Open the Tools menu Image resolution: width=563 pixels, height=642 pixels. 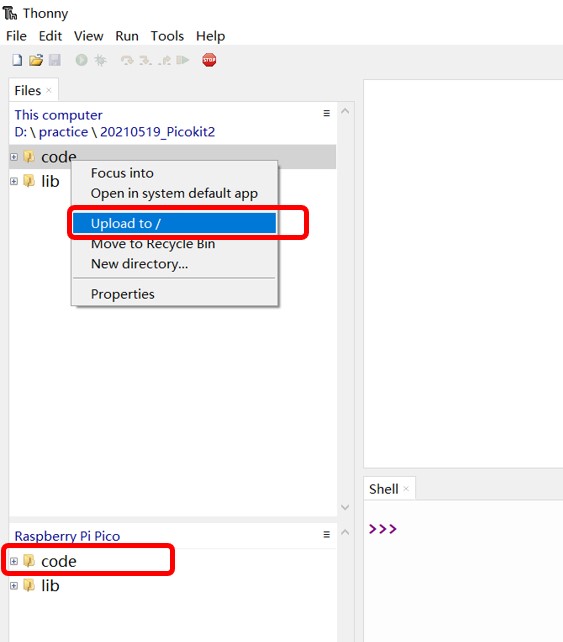click(167, 36)
